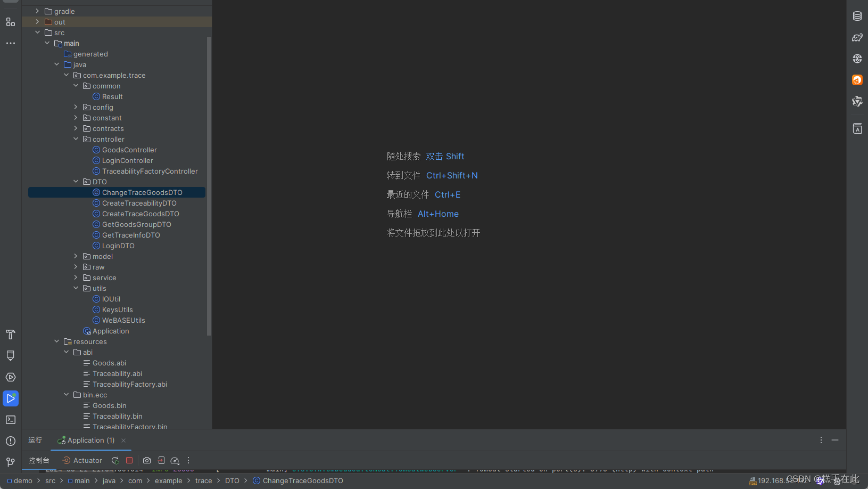Screen dimensions: 868x489
Task: Select the ChangeTraceGoodsDTO class
Action: click(x=117, y=192)
